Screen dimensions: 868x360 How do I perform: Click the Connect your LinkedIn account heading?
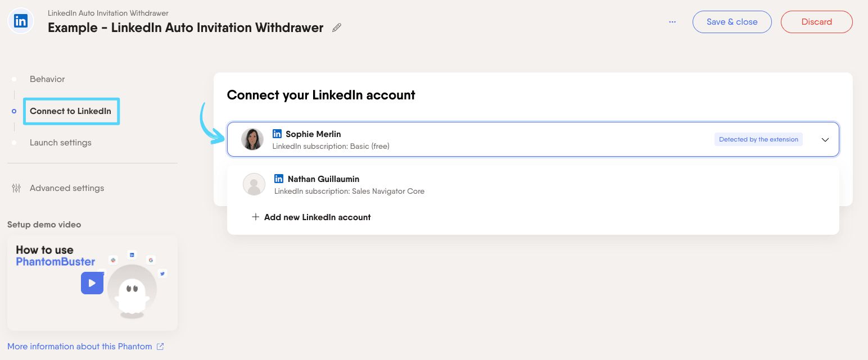[321, 95]
